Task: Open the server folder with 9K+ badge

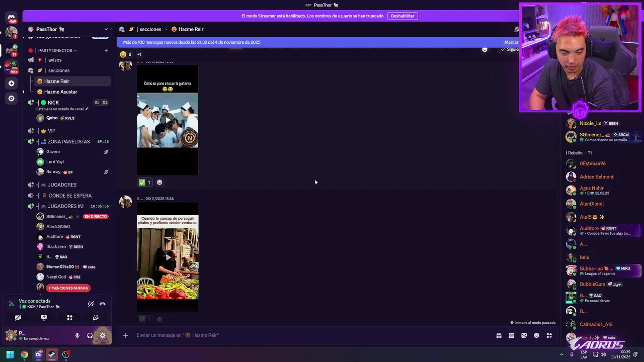Action: (12, 66)
